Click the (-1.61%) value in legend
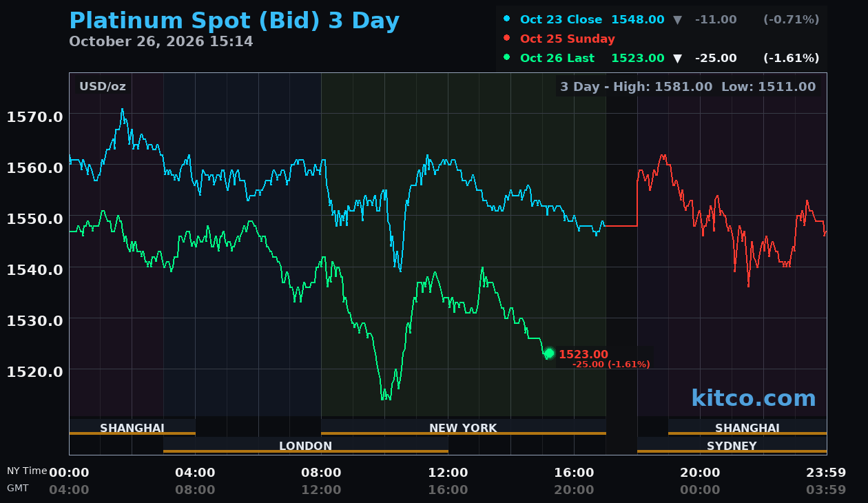Screen dimensions: 868x503 pyautogui.click(x=792, y=58)
